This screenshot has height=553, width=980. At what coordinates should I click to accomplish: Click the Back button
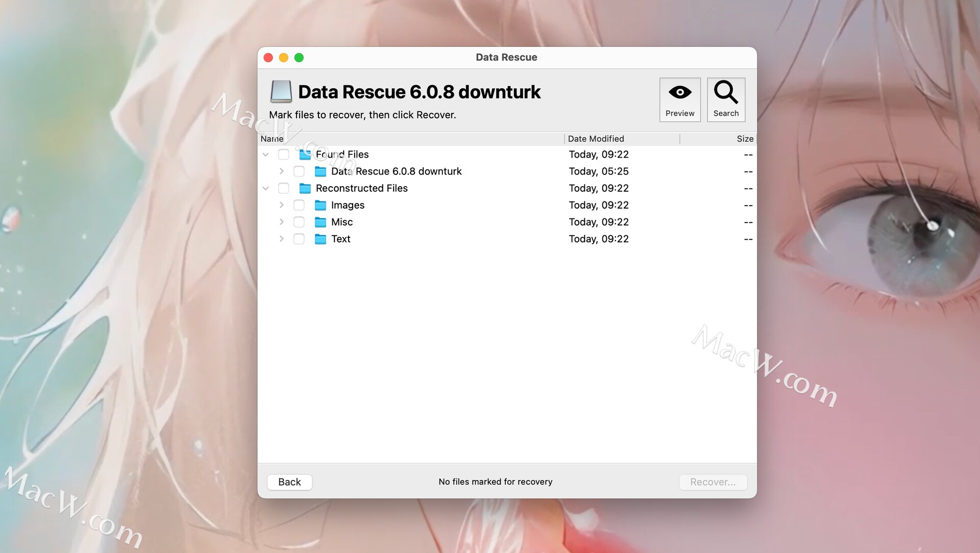[289, 482]
